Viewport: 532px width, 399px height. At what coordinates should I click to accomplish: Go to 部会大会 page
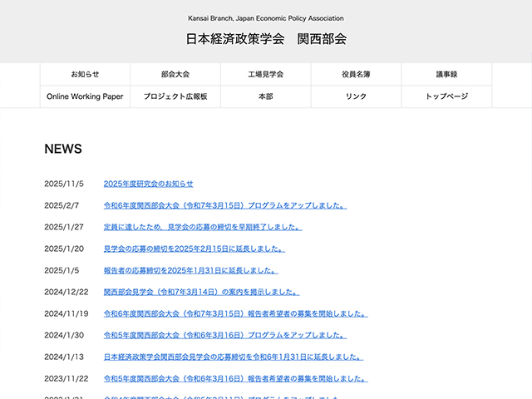175,74
